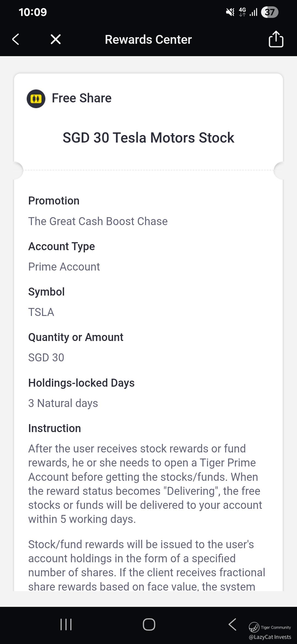Tap the Free Share candlestick logo

pyautogui.click(x=36, y=99)
